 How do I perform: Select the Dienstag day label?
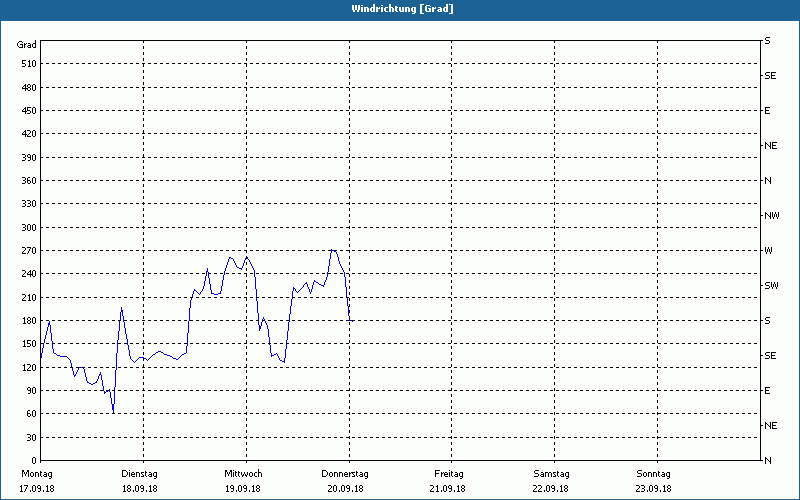(139, 474)
